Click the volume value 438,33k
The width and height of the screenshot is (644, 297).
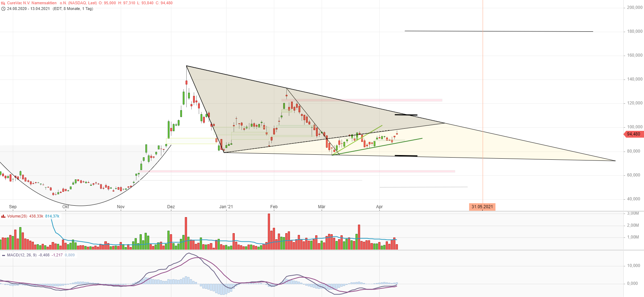[36, 216]
